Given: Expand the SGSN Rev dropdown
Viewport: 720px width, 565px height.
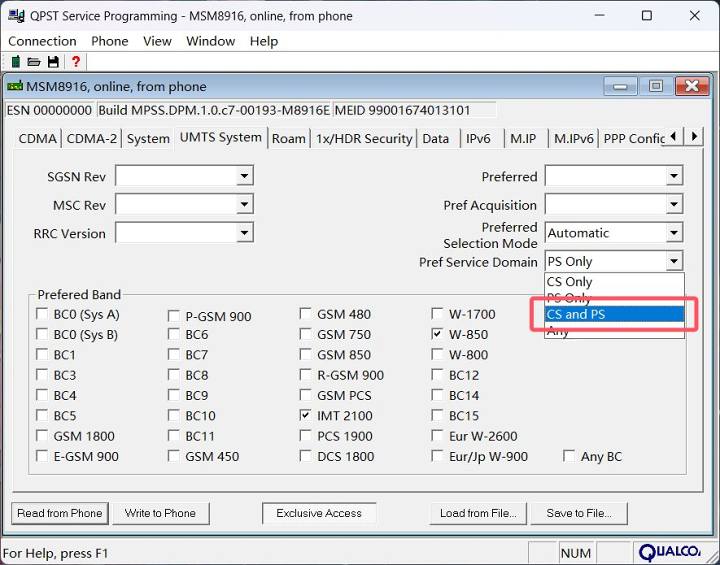Looking at the screenshot, I should coord(244,177).
